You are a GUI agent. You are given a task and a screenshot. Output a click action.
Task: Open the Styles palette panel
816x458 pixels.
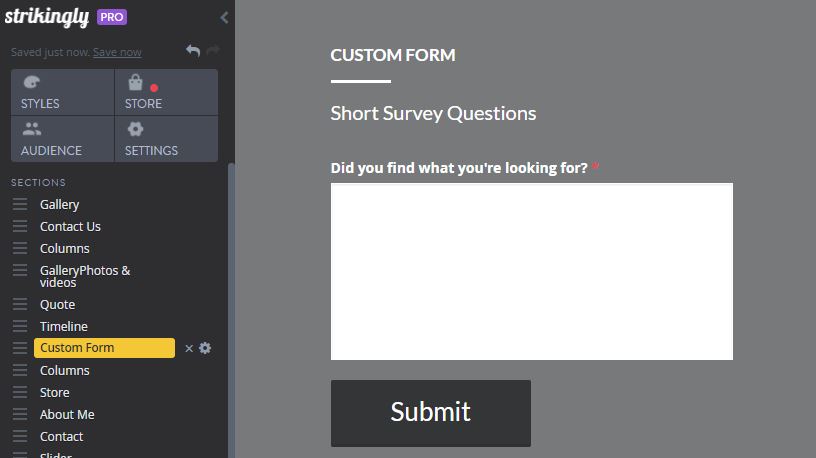point(62,92)
